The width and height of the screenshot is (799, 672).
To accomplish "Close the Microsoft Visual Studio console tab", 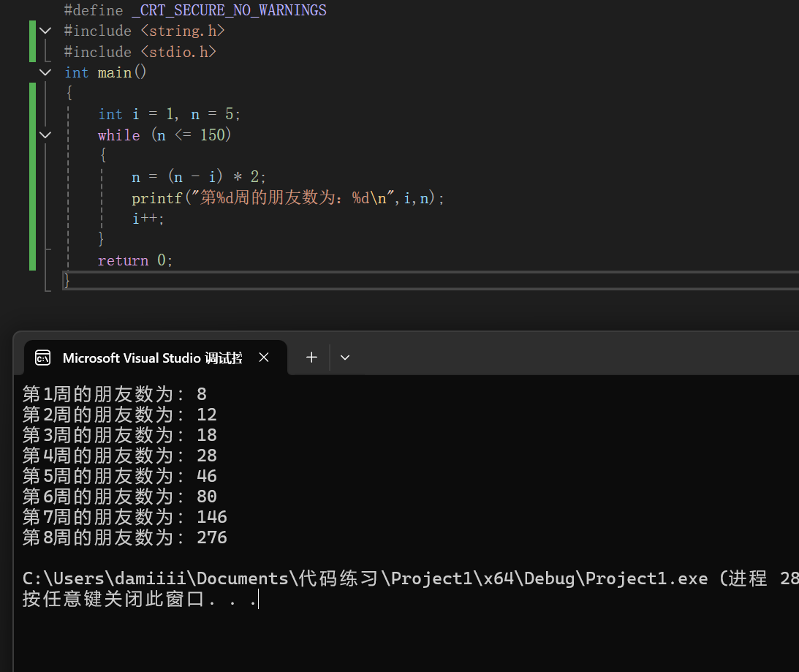I will pos(264,358).
